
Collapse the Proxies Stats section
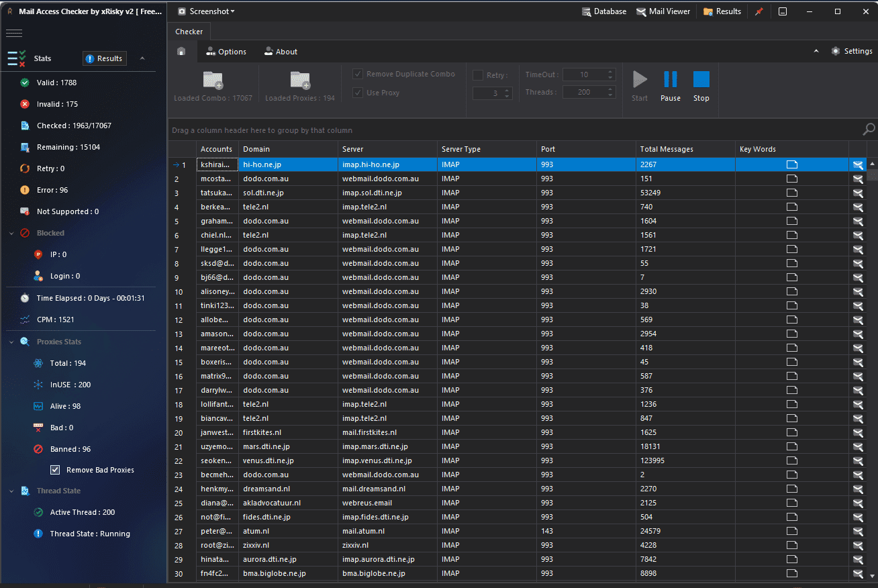pos(11,342)
